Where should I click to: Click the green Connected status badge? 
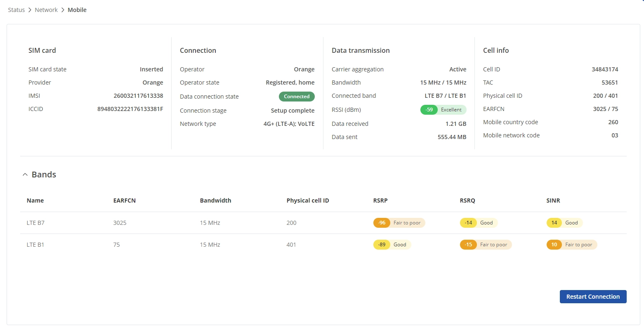[x=296, y=97]
